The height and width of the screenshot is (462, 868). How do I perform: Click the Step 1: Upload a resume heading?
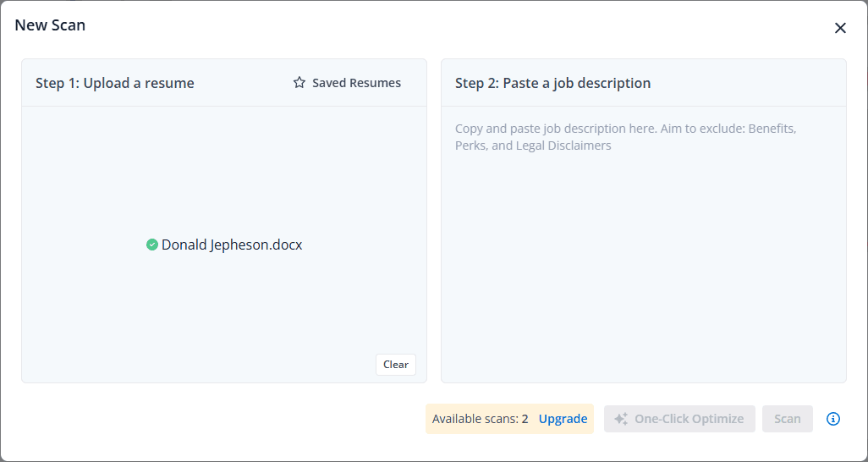tap(114, 83)
